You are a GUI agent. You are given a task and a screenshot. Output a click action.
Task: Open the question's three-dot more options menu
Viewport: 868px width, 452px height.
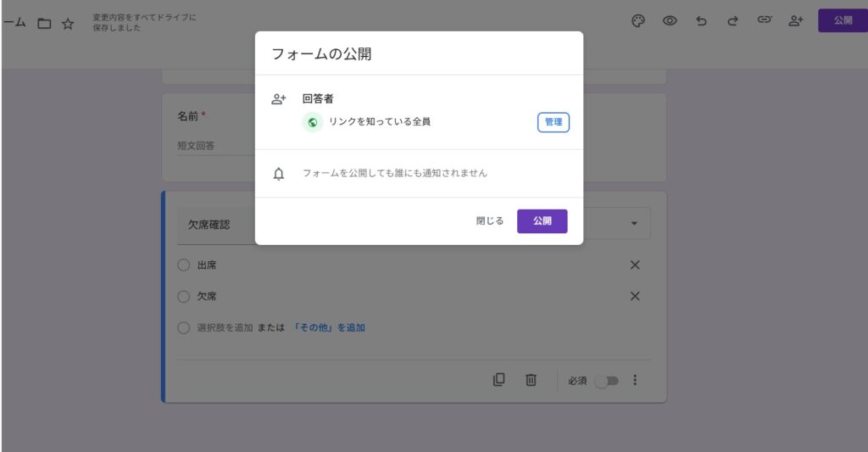(635, 380)
